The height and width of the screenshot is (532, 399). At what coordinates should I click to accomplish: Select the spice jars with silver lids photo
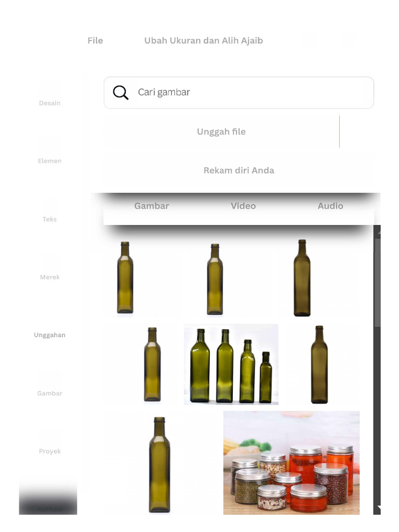291,463
